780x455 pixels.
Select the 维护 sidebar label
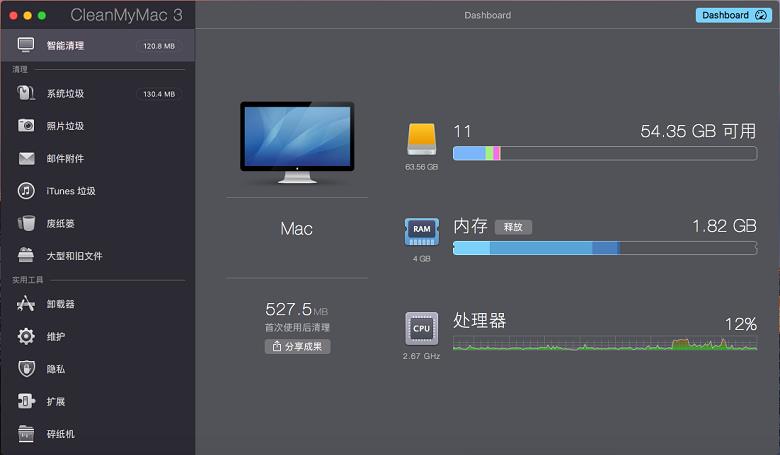(56, 337)
